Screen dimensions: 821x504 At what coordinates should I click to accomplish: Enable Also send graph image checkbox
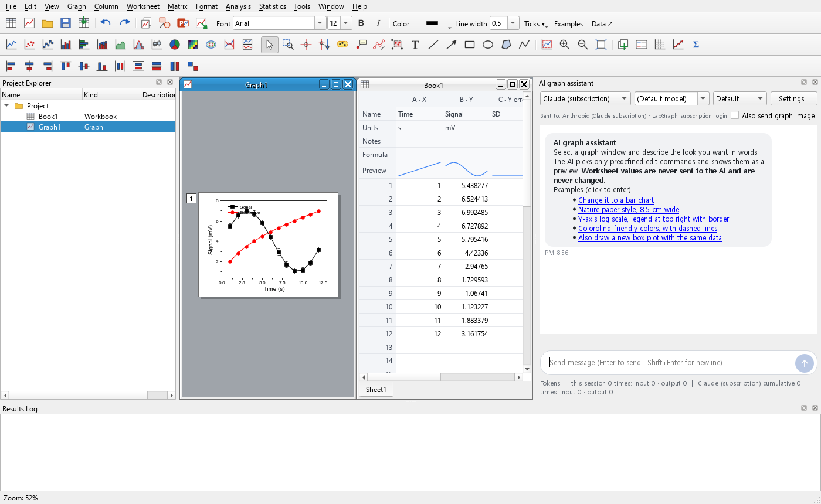click(735, 115)
